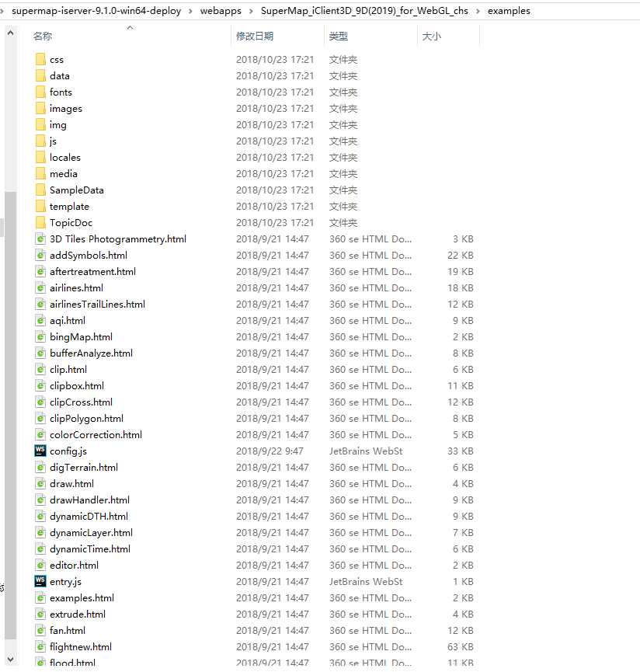Screen dimensions: 640x672
Task: Select the file colorCorrection.html
Action: [96, 434]
